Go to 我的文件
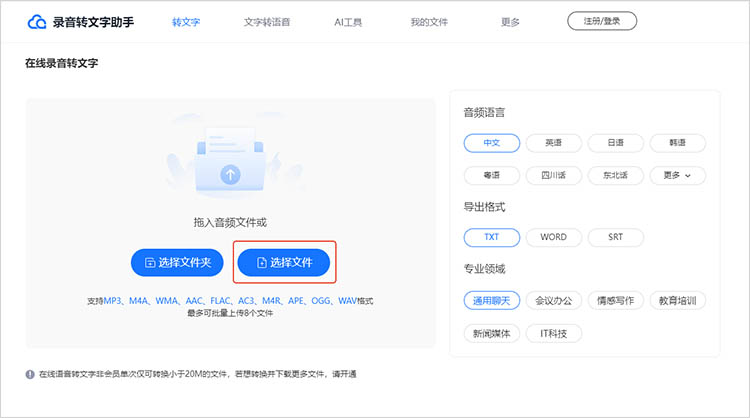 pos(429,22)
